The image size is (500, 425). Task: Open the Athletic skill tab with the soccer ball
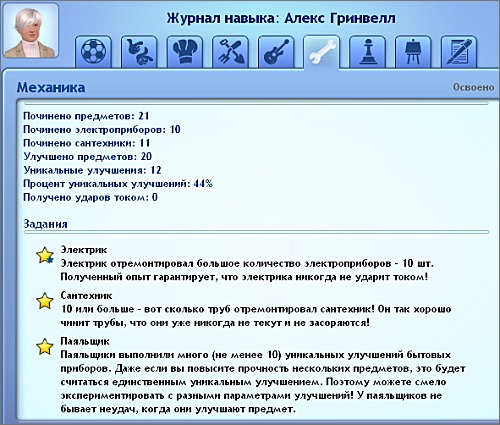[94, 52]
